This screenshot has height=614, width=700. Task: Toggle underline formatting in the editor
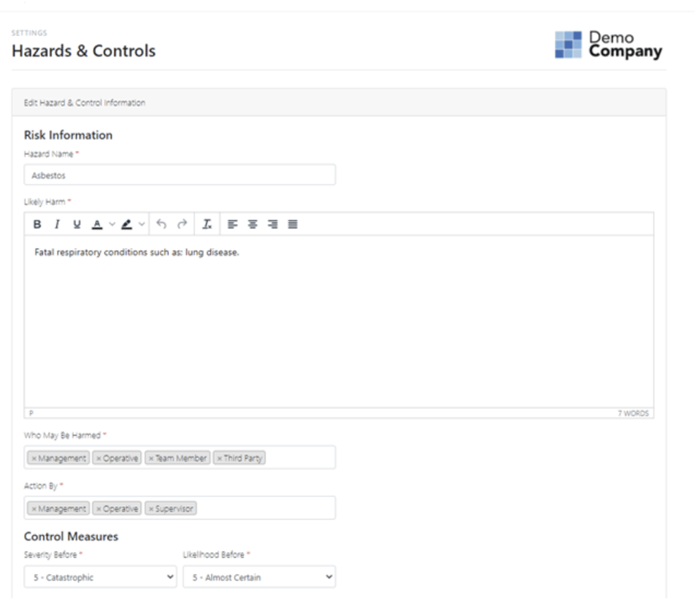click(77, 224)
